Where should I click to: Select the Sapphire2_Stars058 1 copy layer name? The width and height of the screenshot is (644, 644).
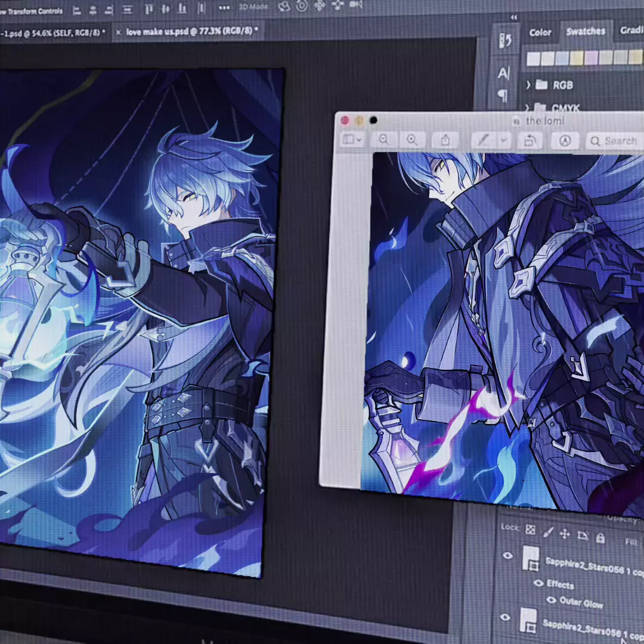point(594,567)
